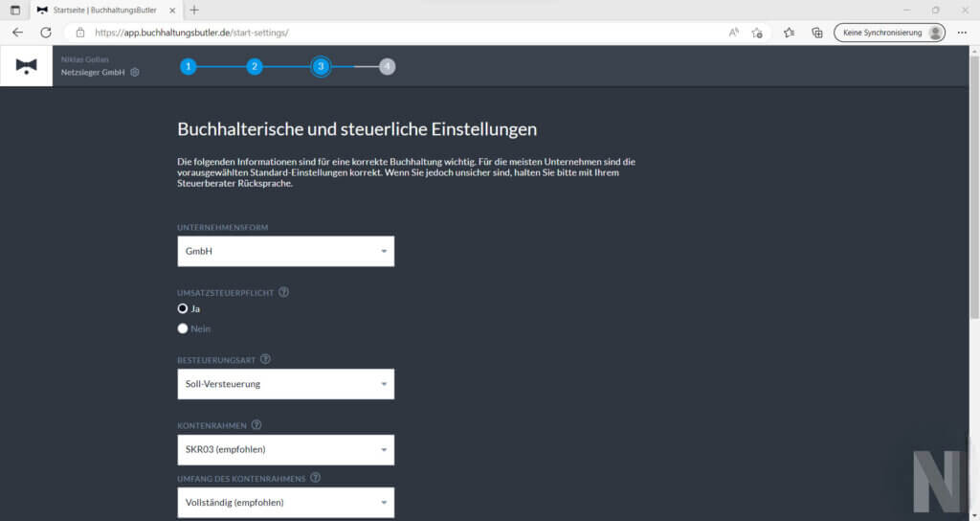The image size is (980, 521).
Task: Open Kontenrahmen dropdown showing SKR03
Action: pos(285,450)
